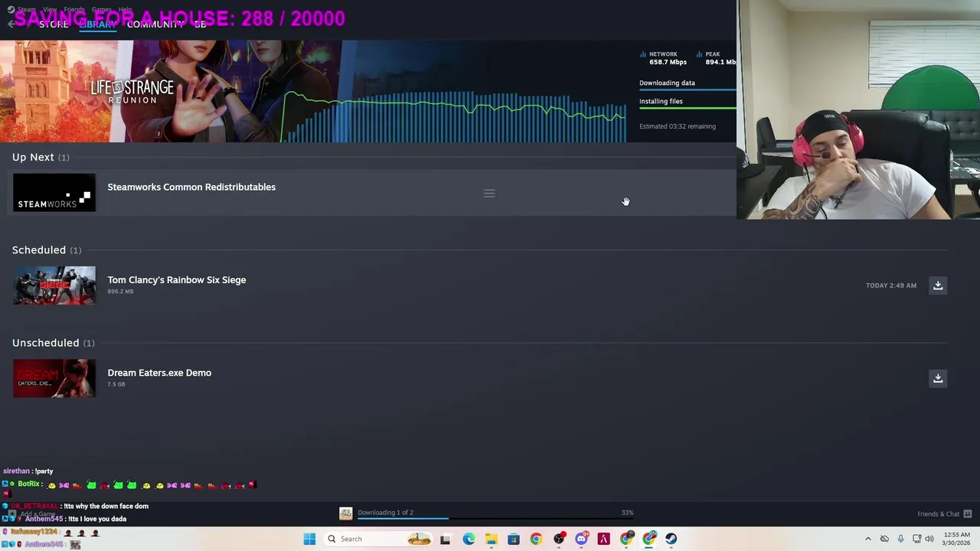Viewport: 980px width, 551px height.
Task: Click the Installing files progress bar
Action: (x=688, y=108)
